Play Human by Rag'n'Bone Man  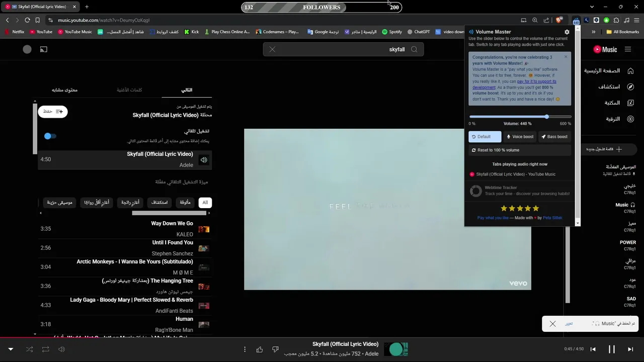(x=125, y=324)
